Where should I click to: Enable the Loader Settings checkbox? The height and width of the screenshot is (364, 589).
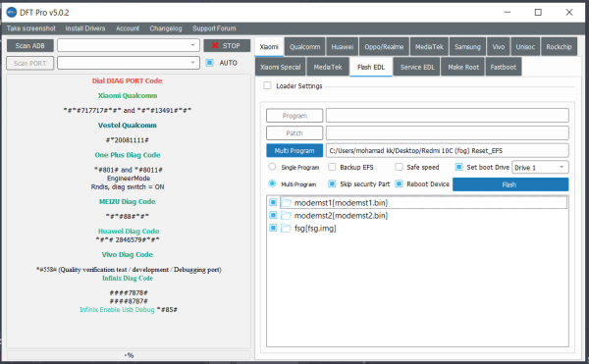point(267,86)
